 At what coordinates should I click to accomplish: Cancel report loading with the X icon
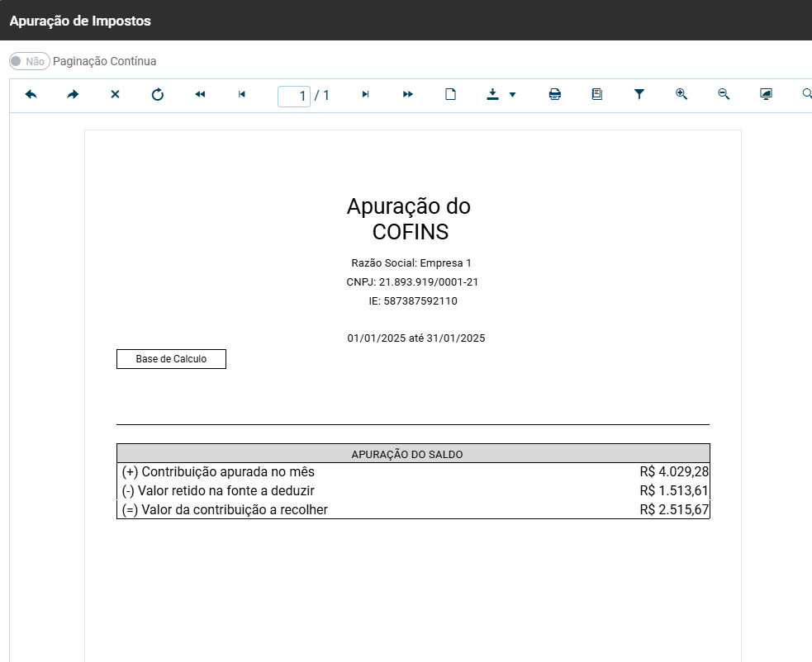pyautogui.click(x=116, y=95)
